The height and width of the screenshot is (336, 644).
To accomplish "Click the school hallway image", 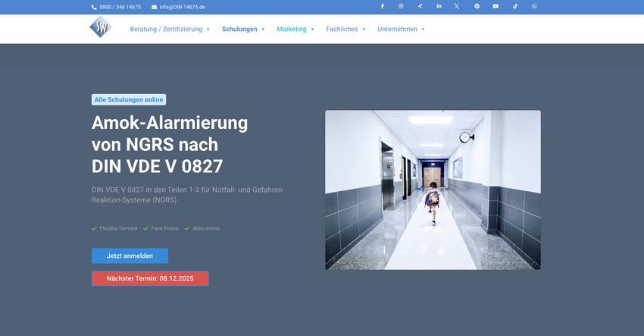I will click(x=433, y=190).
